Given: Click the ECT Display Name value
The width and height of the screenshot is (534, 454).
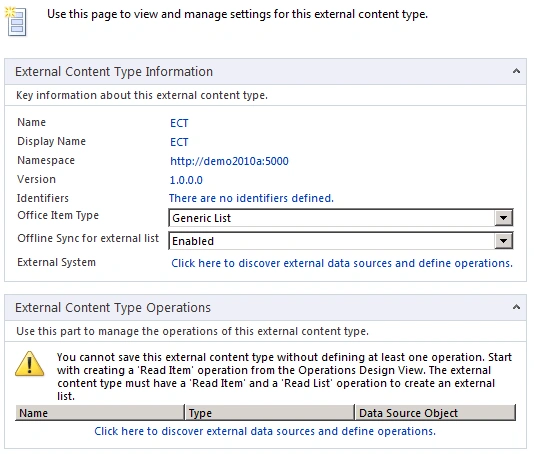Looking at the screenshot, I should pos(179,142).
